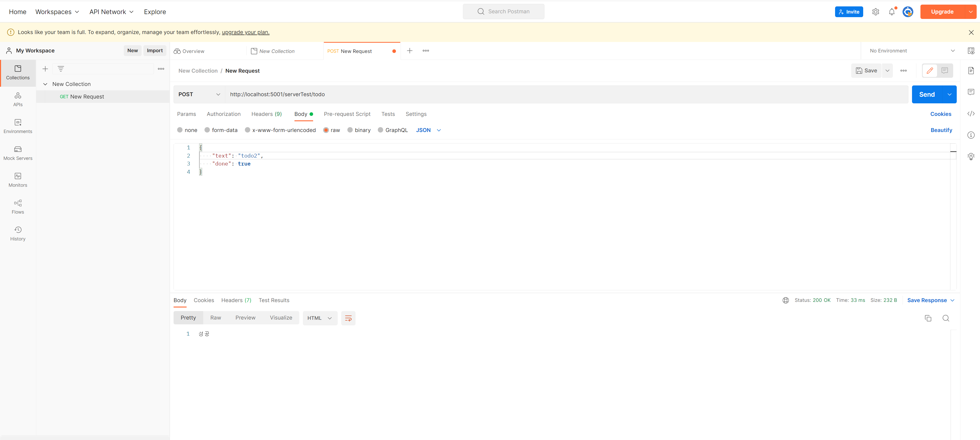Open the POST method dropdown
The width and height of the screenshot is (980, 440).
[199, 94]
